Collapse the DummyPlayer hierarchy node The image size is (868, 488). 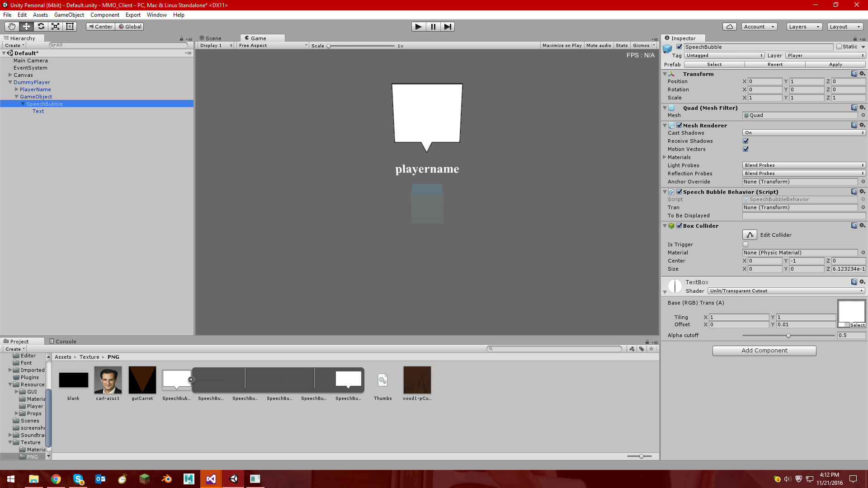pyautogui.click(x=10, y=82)
